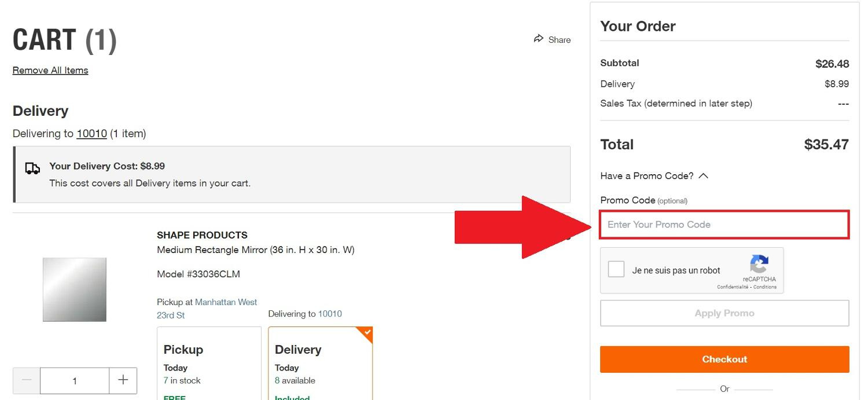Click the mirror product thumbnail
The image size is (868, 400).
[x=75, y=289]
